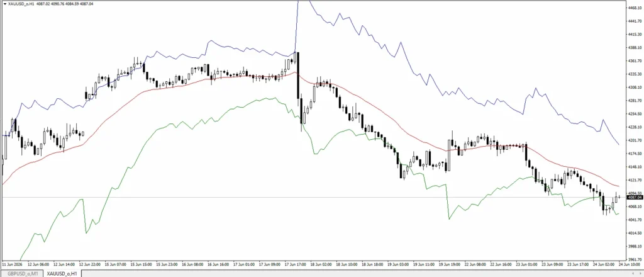The image size is (644, 277).
Task: Click the 23 Jun 01:00 time label
Action: point(527,264)
